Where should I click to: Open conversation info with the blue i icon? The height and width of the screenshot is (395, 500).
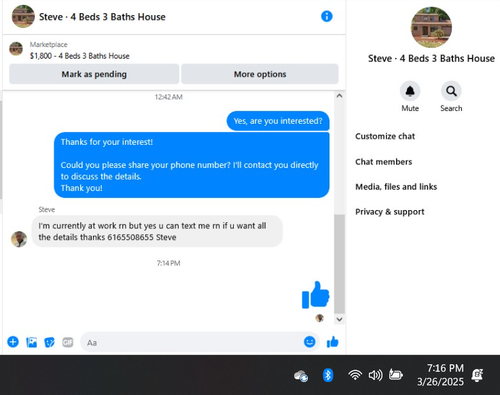pos(327,16)
